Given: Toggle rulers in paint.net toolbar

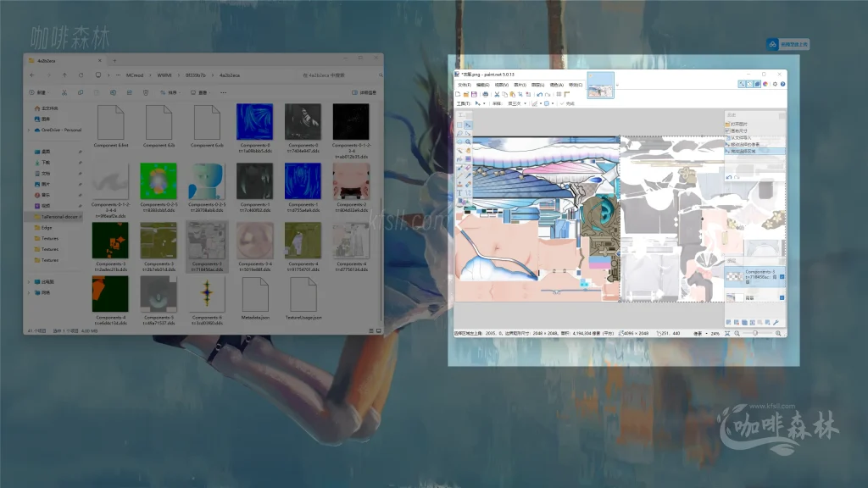Looking at the screenshot, I should pyautogui.click(x=567, y=95).
